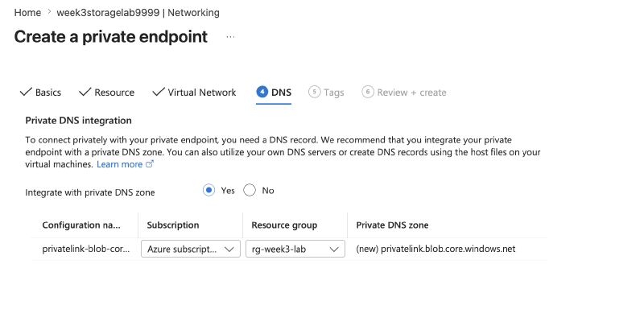Click the breadcrumb chevron after Home
644x330 pixels.
tap(49, 12)
